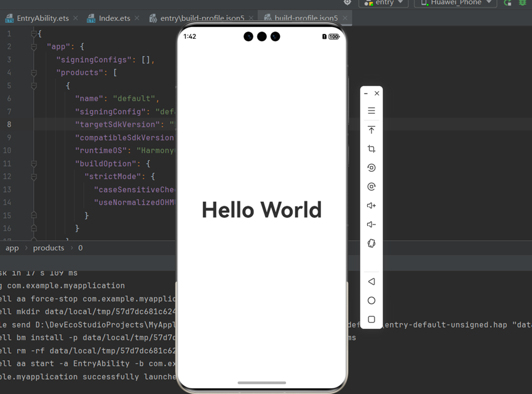
Task: Click the "rm -rf data/local/tmp" log line
Action: 88,350
